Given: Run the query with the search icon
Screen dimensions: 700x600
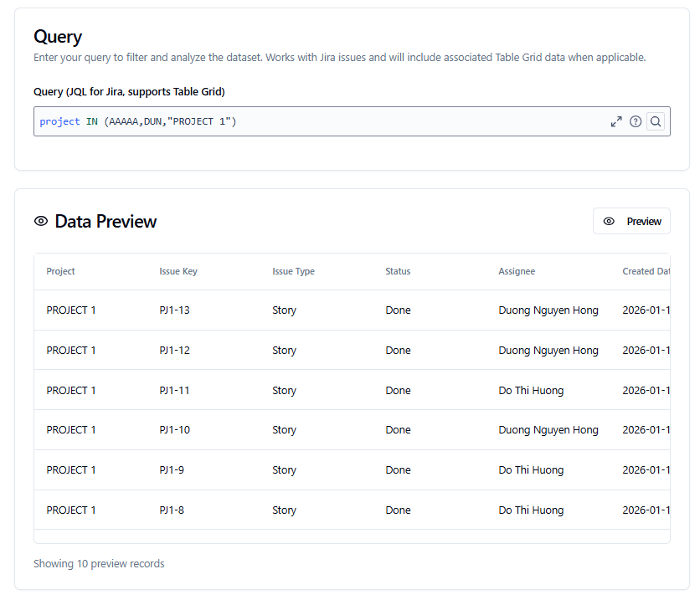Looking at the screenshot, I should [656, 121].
